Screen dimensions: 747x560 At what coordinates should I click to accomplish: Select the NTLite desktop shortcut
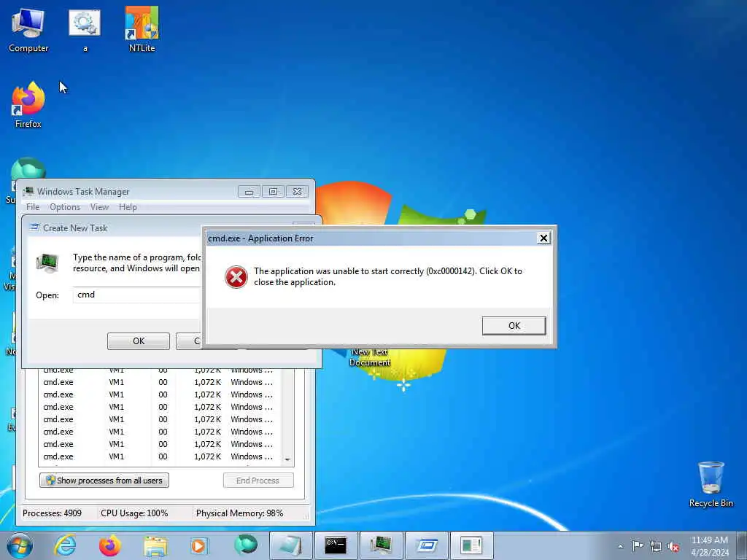pyautogui.click(x=142, y=29)
